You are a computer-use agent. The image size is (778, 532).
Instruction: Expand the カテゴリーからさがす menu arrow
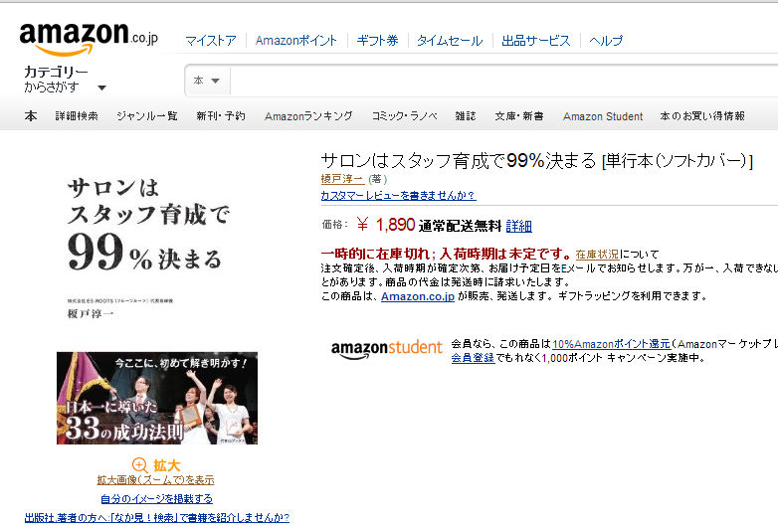point(101,88)
